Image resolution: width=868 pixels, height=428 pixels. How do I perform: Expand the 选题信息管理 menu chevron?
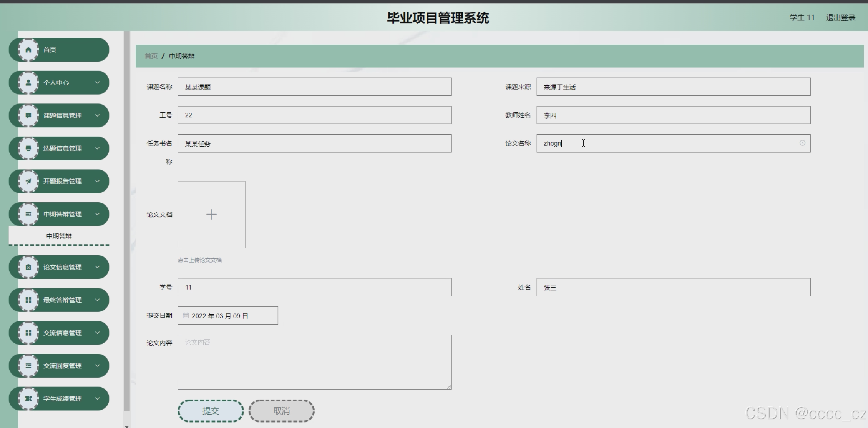(x=97, y=148)
